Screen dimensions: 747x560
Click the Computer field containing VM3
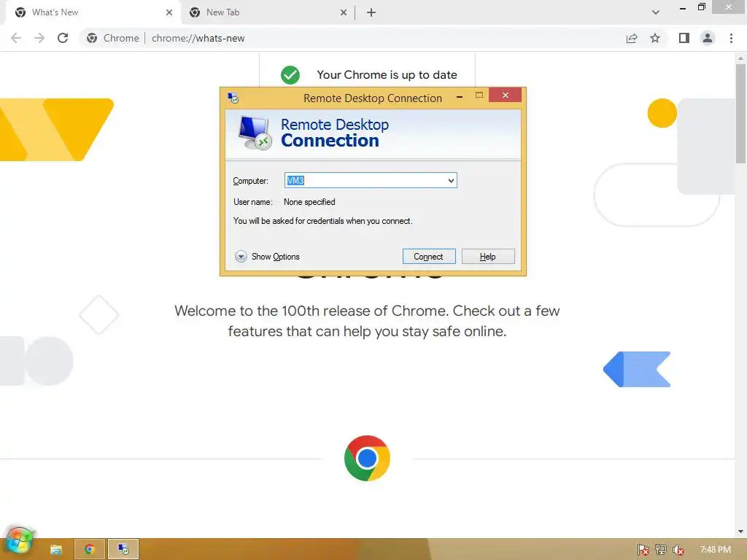pyautogui.click(x=371, y=181)
